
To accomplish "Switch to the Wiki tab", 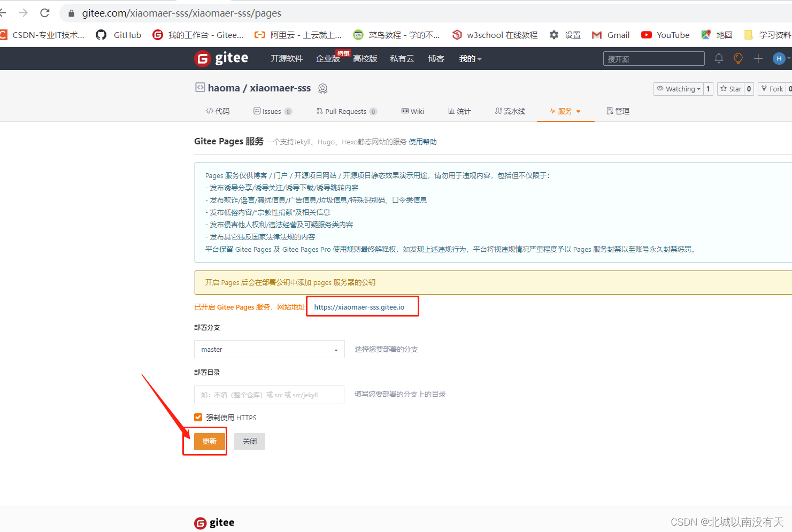I will pyautogui.click(x=412, y=111).
